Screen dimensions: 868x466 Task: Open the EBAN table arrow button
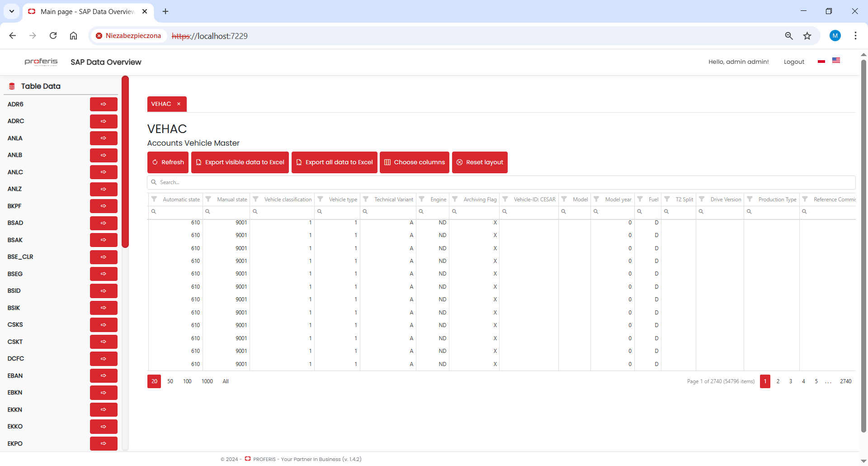point(104,376)
